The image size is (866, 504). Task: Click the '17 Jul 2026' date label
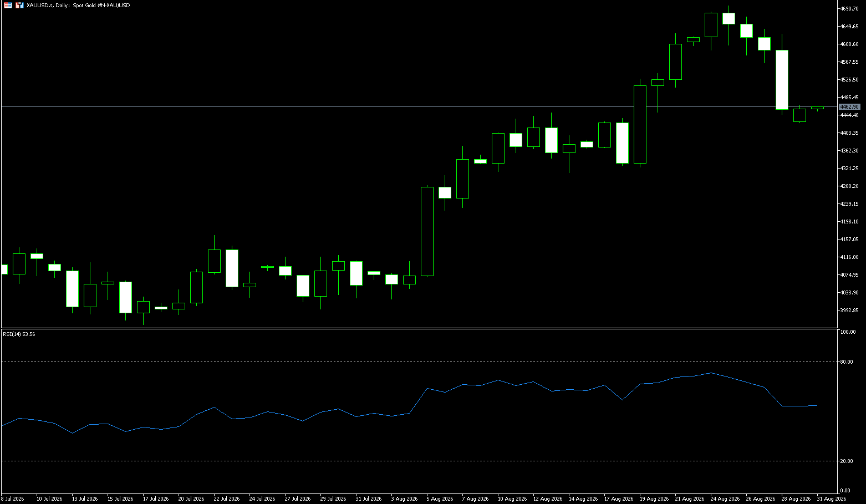pos(156,499)
